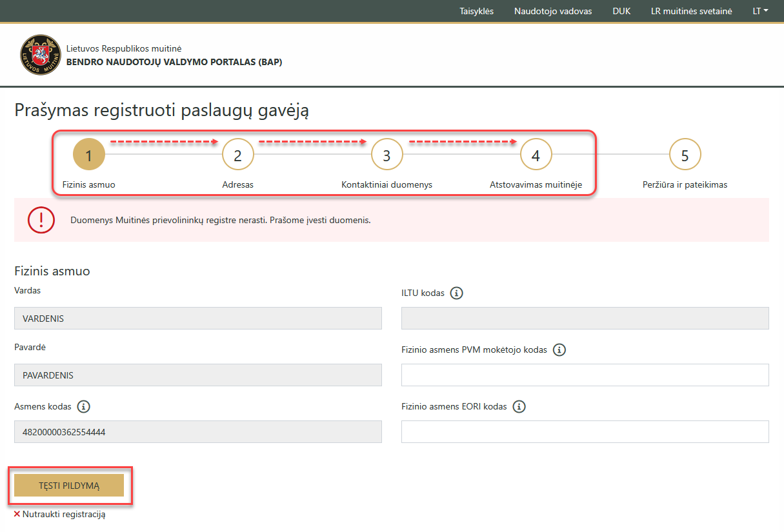Click info icon beside EORI kodas label
Viewport: 784px width, 532px height.
(519, 407)
